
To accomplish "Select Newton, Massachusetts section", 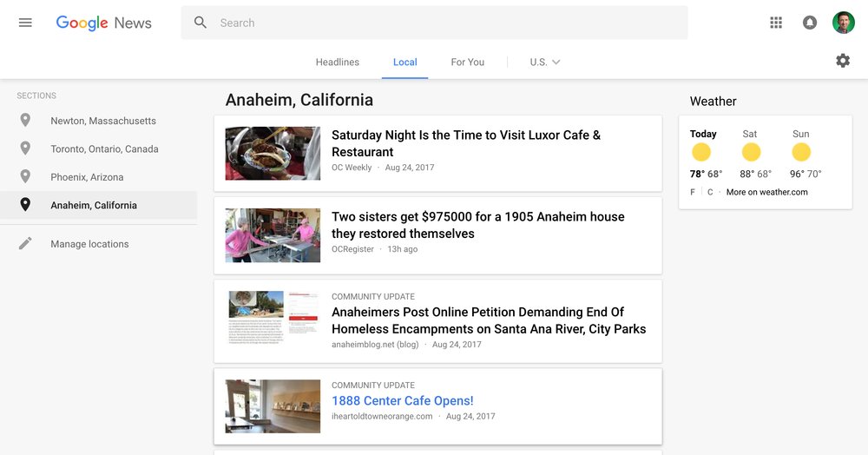I will click(x=99, y=121).
